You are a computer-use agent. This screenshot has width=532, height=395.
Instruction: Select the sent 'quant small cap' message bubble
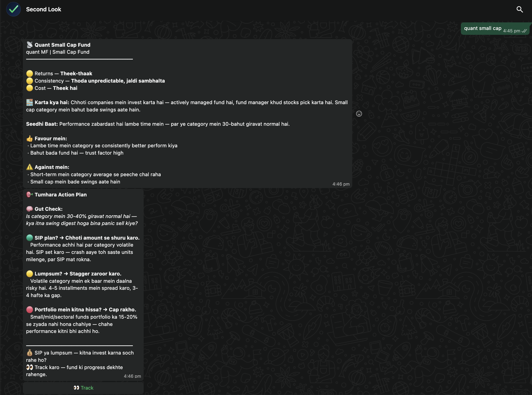(x=495, y=29)
